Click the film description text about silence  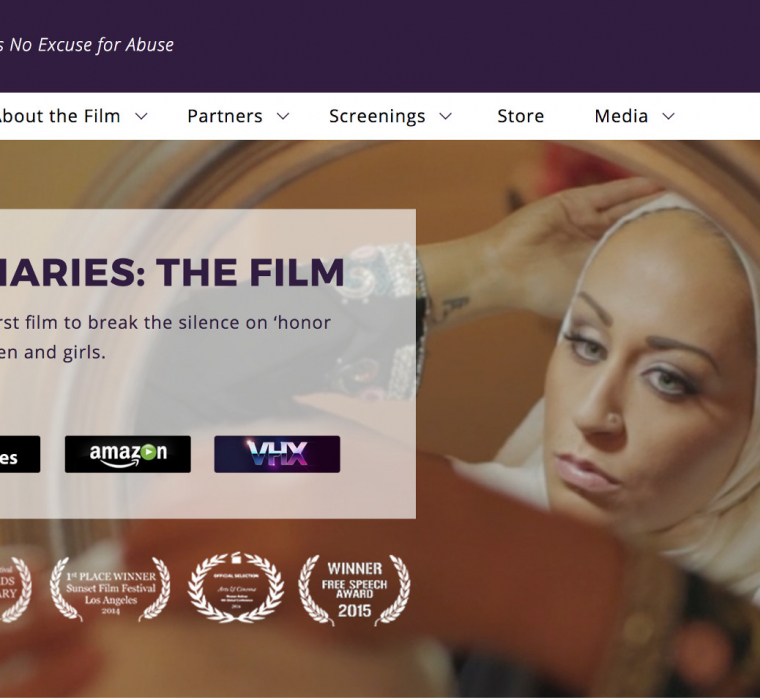point(165,337)
